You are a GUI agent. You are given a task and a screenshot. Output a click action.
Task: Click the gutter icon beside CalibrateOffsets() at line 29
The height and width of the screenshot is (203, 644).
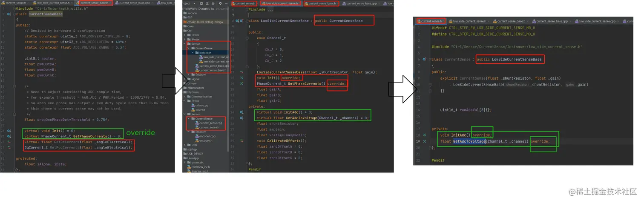pos(241,140)
